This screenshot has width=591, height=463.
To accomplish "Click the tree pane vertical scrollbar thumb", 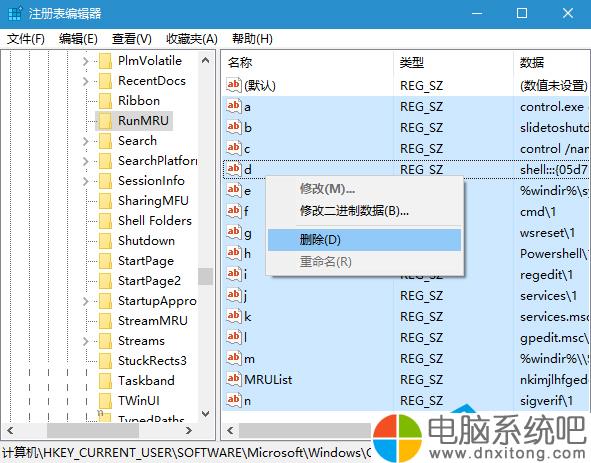I will [205, 276].
